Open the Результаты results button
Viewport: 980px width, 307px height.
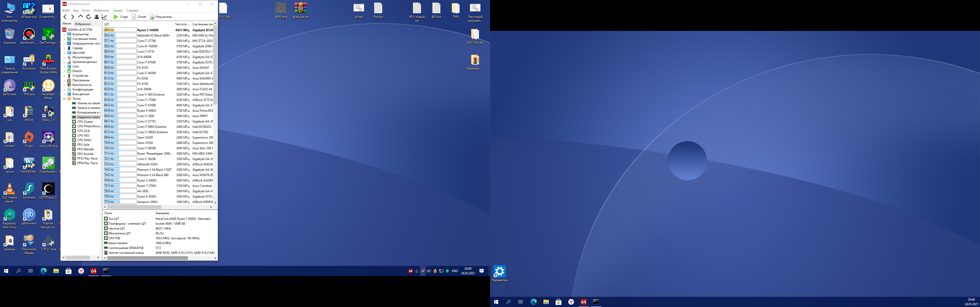tap(161, 17)
